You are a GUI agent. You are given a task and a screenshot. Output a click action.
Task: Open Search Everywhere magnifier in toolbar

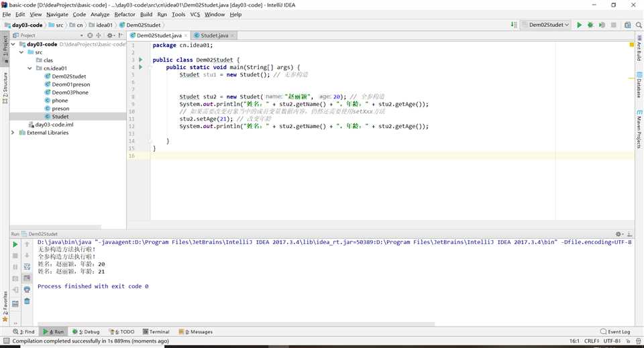(x=639, y=25)
